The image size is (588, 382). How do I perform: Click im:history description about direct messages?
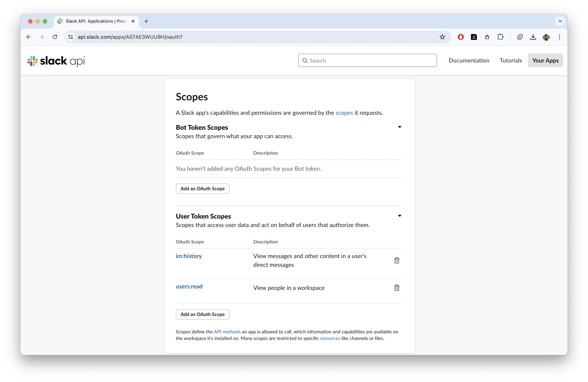(x=310, y=260)
